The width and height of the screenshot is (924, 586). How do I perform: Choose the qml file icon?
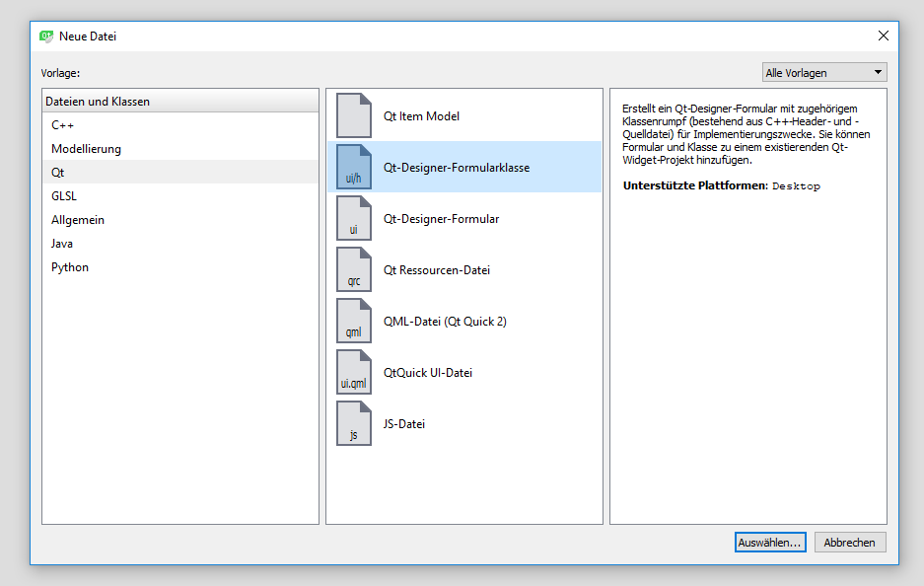tap(354, 321)
